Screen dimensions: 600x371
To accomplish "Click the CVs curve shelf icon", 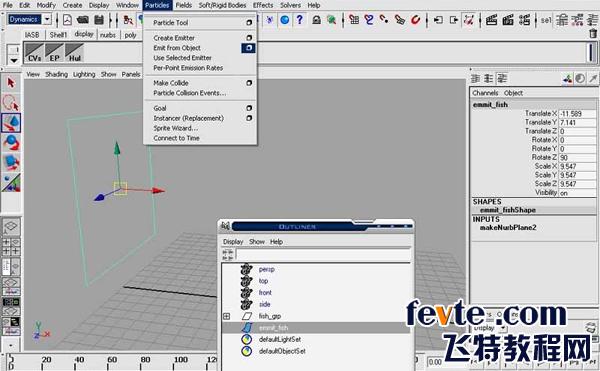I will 34,53.
